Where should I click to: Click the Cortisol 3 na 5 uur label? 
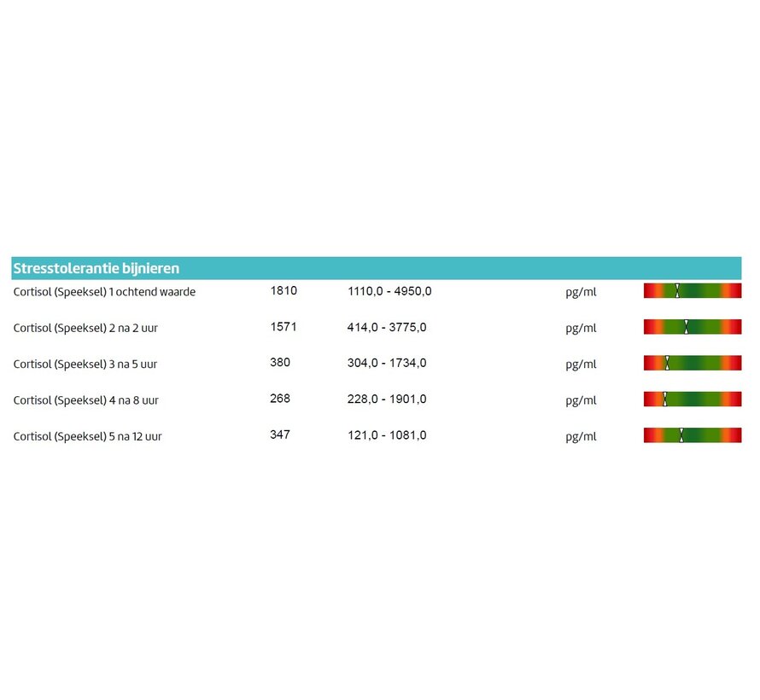(85, 365)
